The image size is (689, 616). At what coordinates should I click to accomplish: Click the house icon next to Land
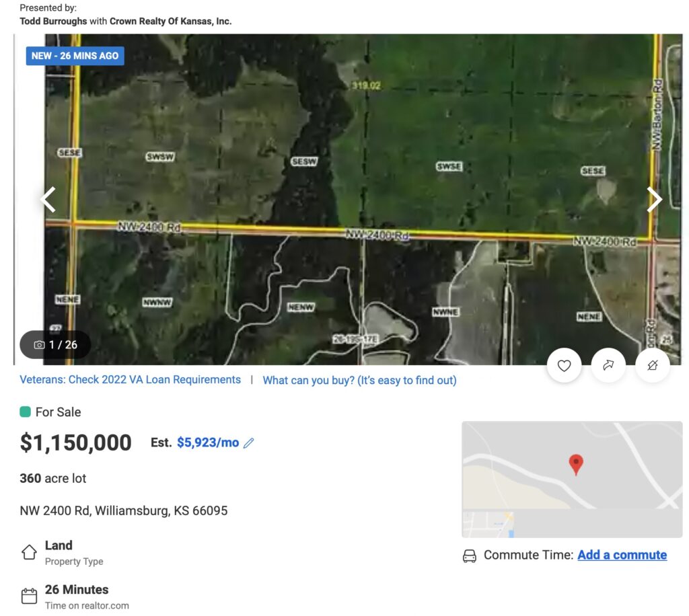click(29, 552)
